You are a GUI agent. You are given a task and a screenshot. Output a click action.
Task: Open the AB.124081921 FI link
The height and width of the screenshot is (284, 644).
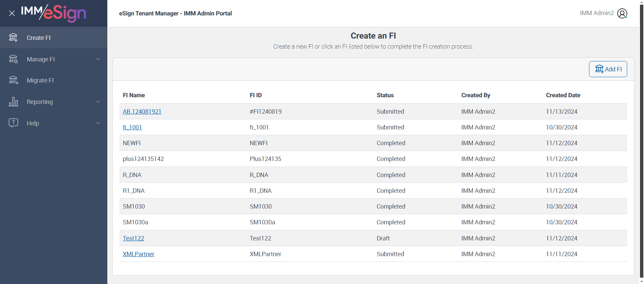[142, 112]
